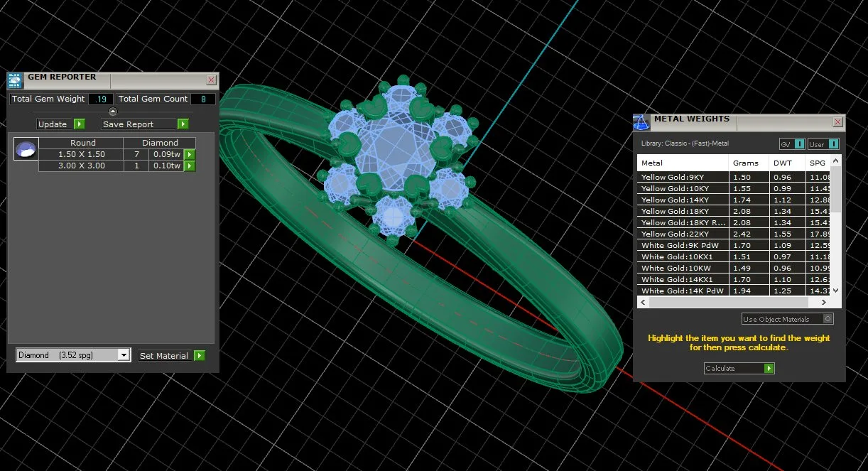Click the metal list scroll-down arrow
This screenshot has height=471, width=868.
click(836, 291)
